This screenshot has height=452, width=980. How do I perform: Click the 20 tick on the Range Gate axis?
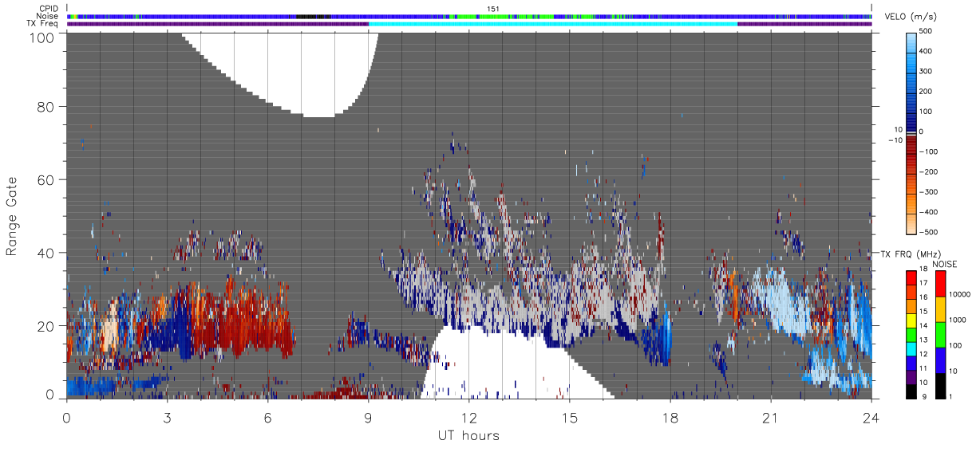coord(46,326)
